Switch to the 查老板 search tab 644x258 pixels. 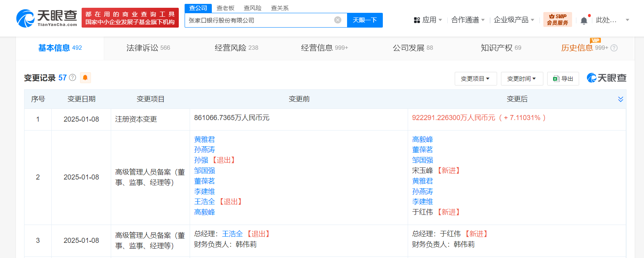(x=225, y=8)
